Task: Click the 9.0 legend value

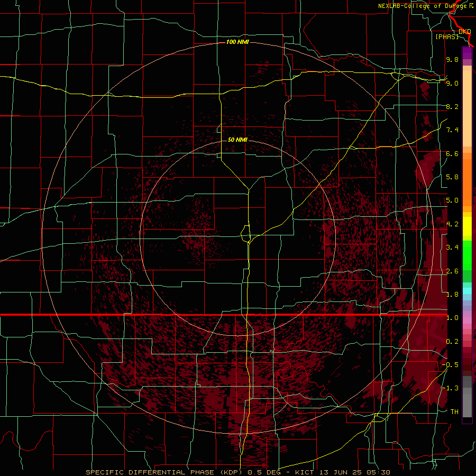Action: click(x=452, y=83)
